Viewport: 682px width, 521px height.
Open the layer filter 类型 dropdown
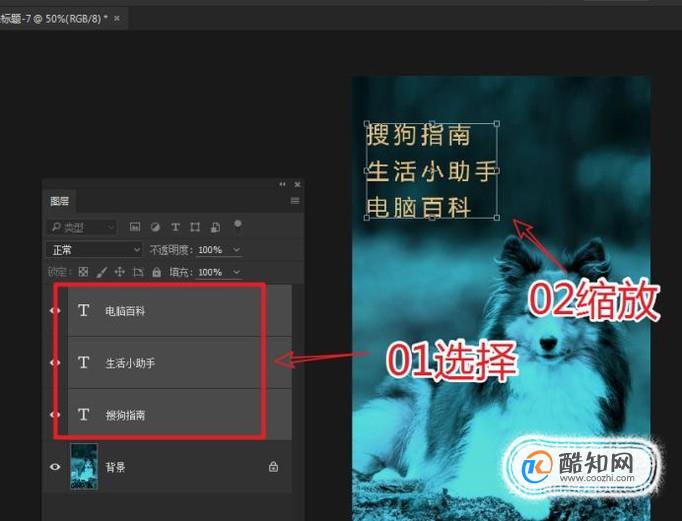(81, 227)
